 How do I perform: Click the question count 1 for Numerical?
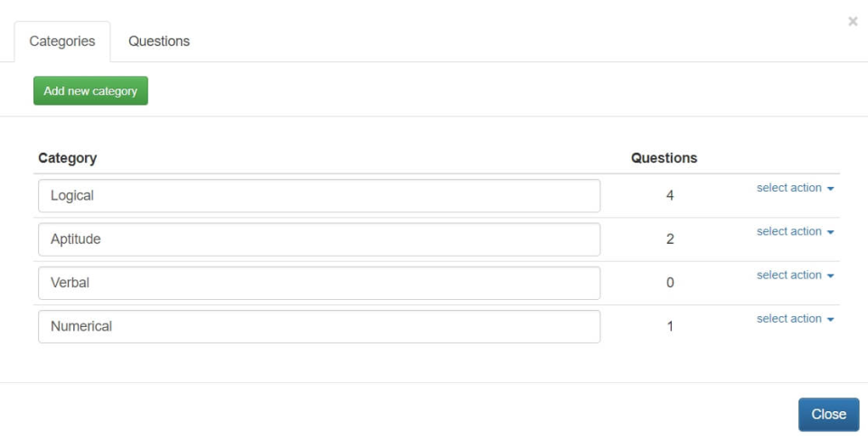(670, 326)
